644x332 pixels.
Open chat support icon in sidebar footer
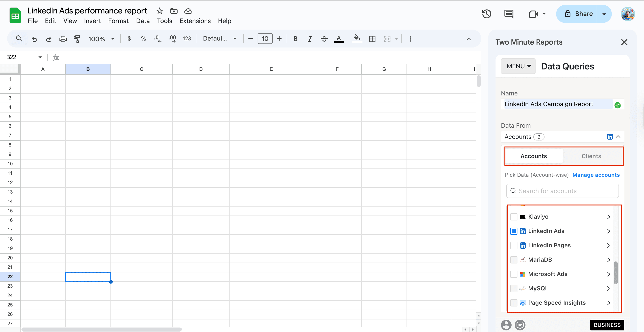tap(520, 325)
